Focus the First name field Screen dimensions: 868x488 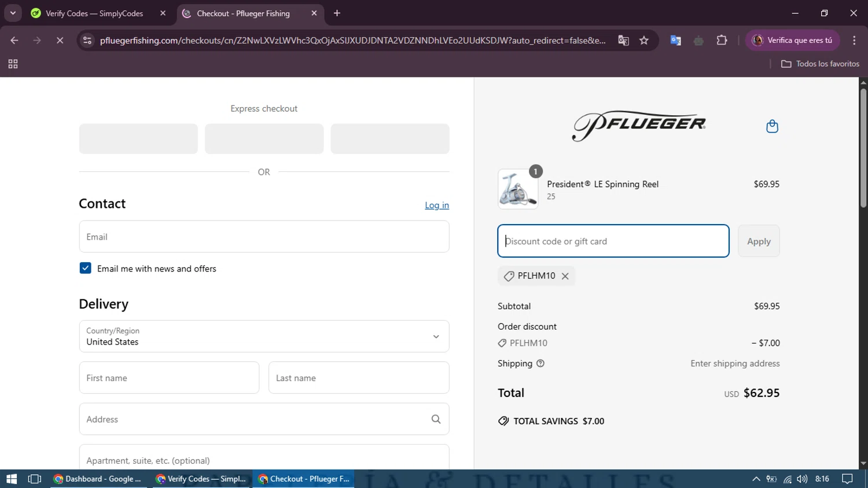coord(169,378)
